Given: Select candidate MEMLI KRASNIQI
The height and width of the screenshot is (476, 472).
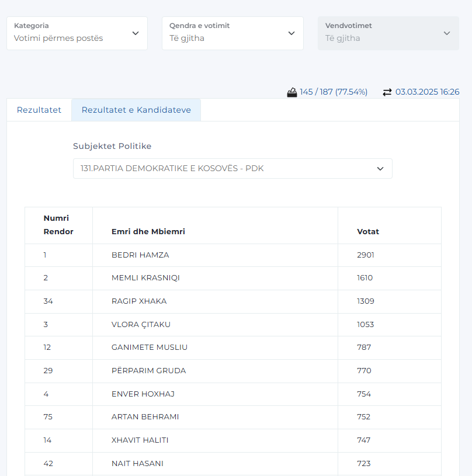Looking at the screenshot, I should tap(145, 278).
